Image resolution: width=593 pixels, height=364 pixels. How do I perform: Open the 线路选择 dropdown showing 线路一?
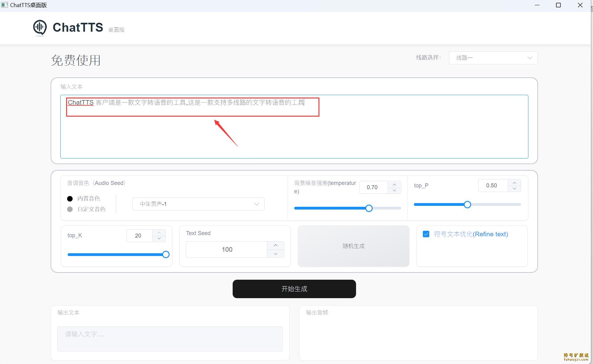(x=493, y=58)
